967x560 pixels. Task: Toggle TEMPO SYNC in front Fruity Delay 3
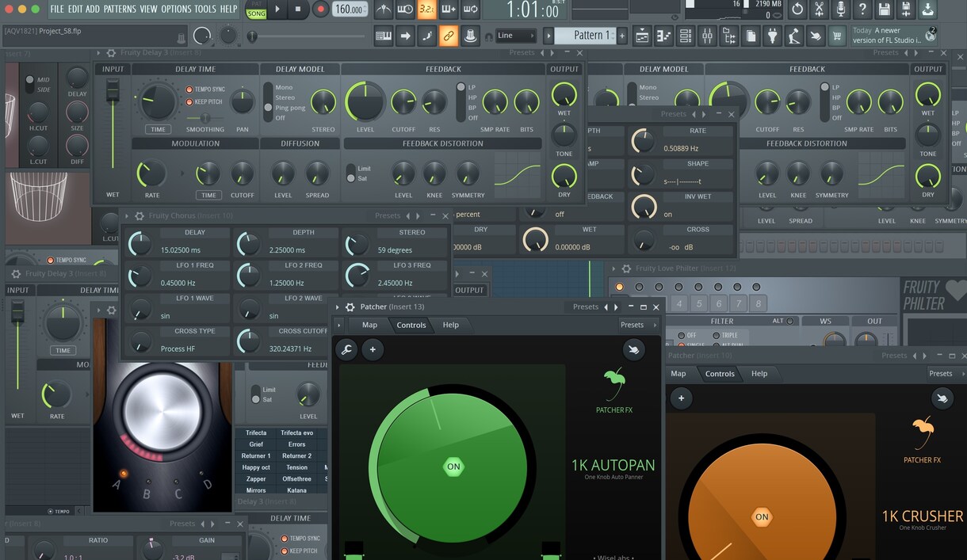(205, 90)
